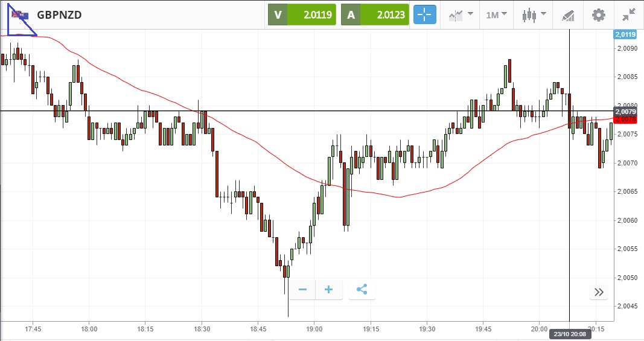Image resolution: width=644 pixels, height=341 pixels.
Task: Open the indicators dropdown
Action: 461,15
